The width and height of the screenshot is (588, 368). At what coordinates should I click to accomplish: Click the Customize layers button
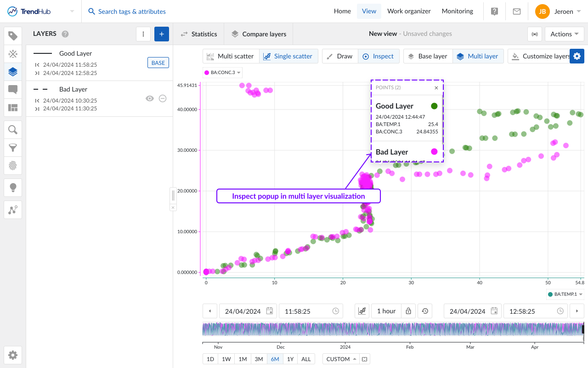(540, 56)
